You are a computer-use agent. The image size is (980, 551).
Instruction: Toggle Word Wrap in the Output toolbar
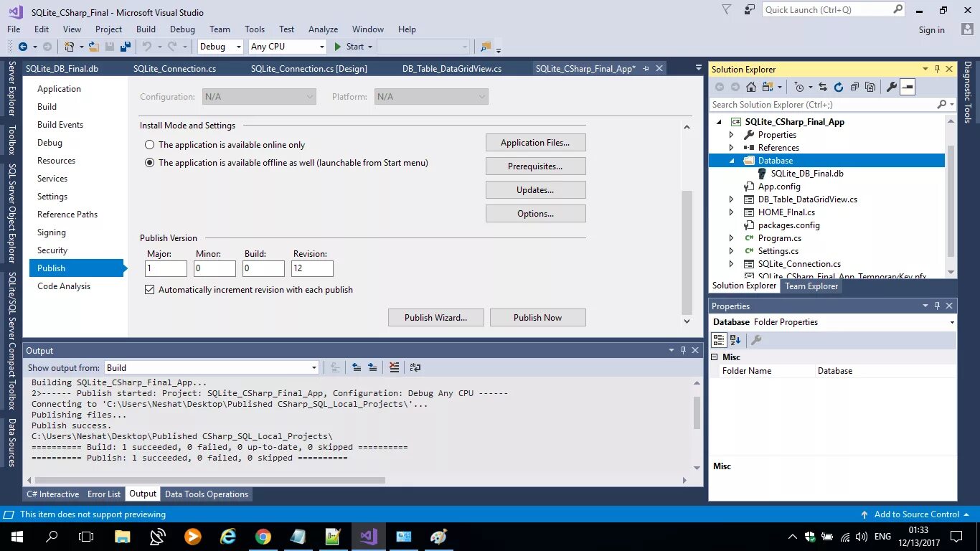(415, 367)
